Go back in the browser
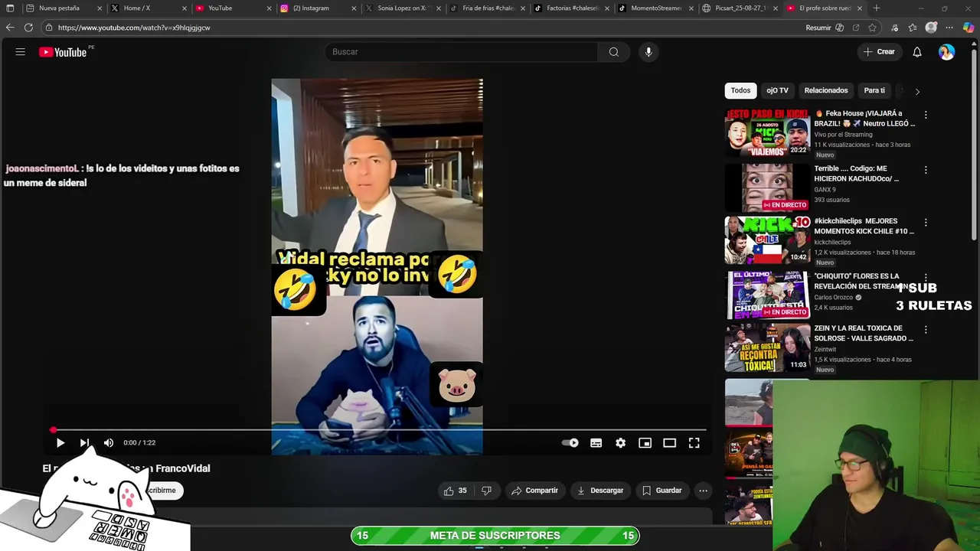980x551 pixels. 9,28
